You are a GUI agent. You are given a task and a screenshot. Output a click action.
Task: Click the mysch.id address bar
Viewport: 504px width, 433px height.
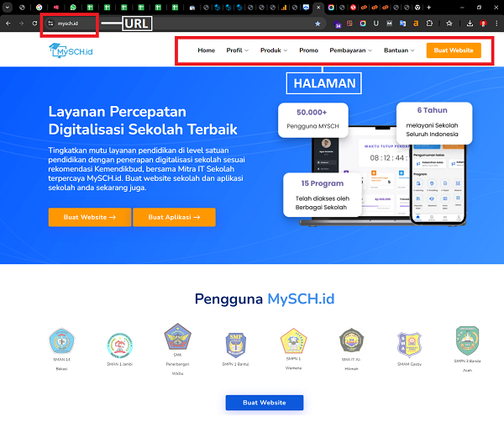coord(186,24)
